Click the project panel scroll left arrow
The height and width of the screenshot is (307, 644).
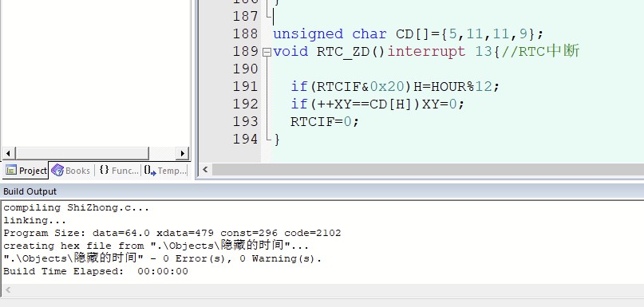(8, 153)
